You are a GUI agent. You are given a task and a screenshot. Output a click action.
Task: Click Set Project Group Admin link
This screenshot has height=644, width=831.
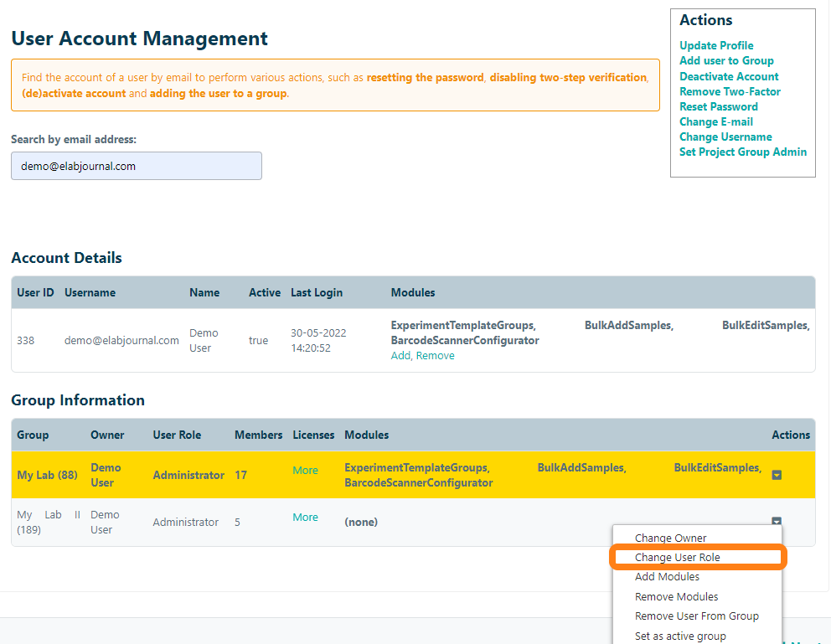click(x=742, y=152)
